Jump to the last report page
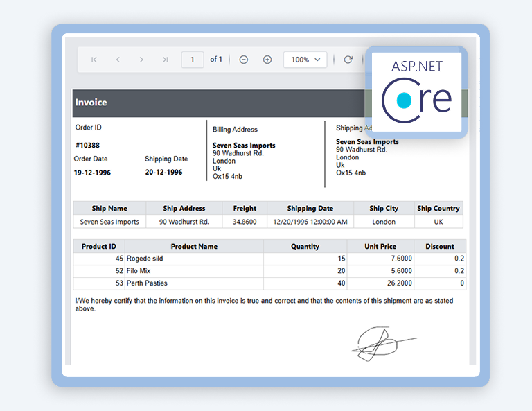Viewport: 532px width, 411px height. [x=166, y=60]
